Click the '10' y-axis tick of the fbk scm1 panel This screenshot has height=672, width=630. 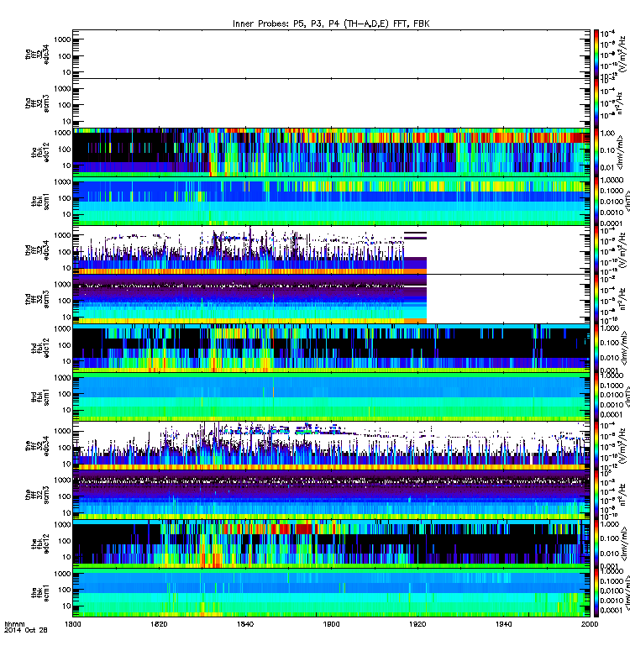(x=66, y=606)
